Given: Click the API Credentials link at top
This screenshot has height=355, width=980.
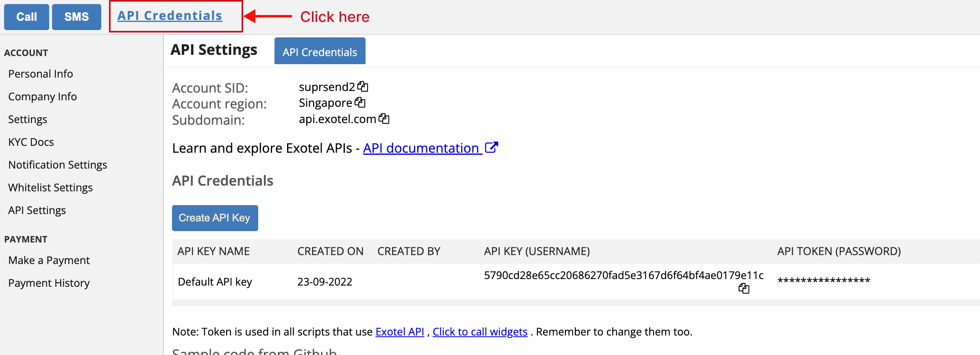Looking at the screenshot, I should tap(170, 16).
